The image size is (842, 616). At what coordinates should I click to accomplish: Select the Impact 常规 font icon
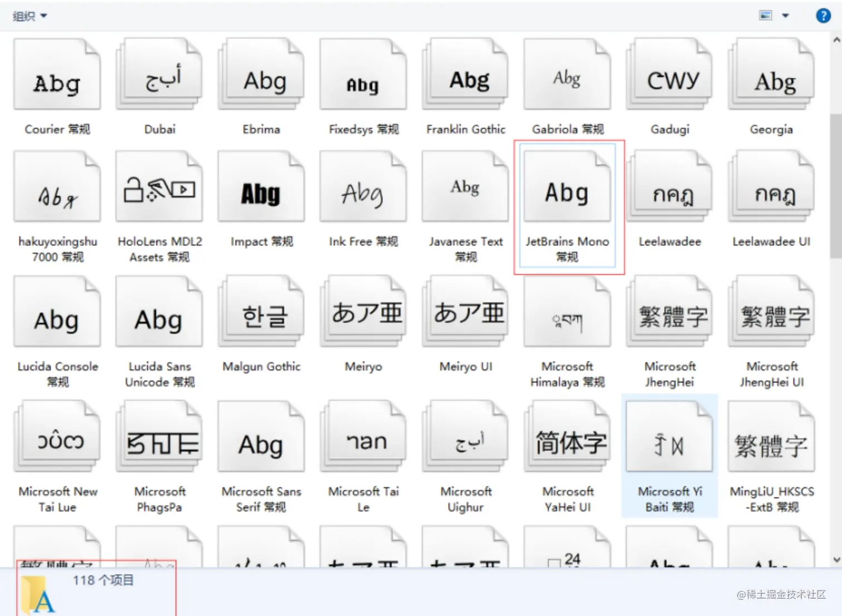[x=261, y=187]
